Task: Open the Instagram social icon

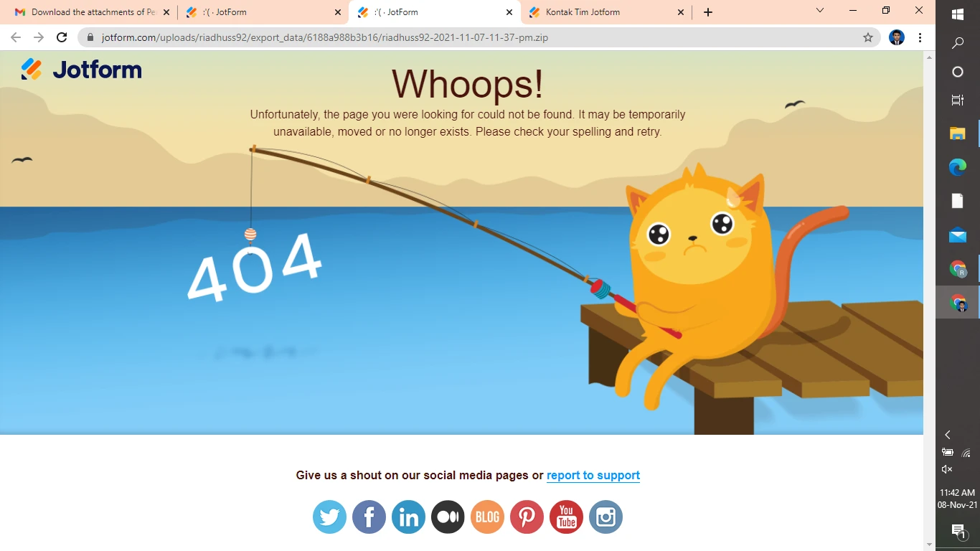Action: 606,517
